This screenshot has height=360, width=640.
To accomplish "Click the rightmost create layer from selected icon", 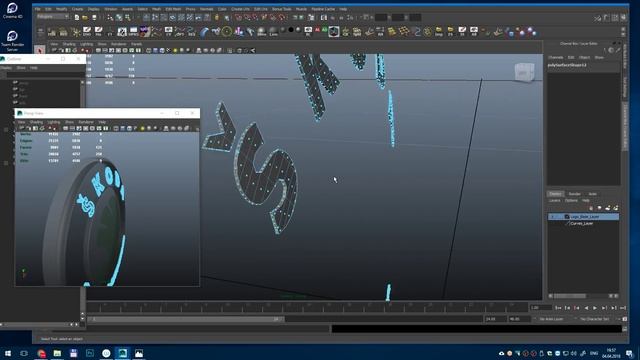I will pyautogui.click(x=616, y=208).
